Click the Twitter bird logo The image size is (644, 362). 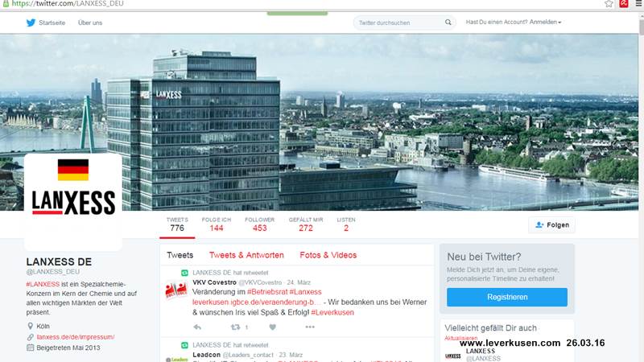coord(31,23)
